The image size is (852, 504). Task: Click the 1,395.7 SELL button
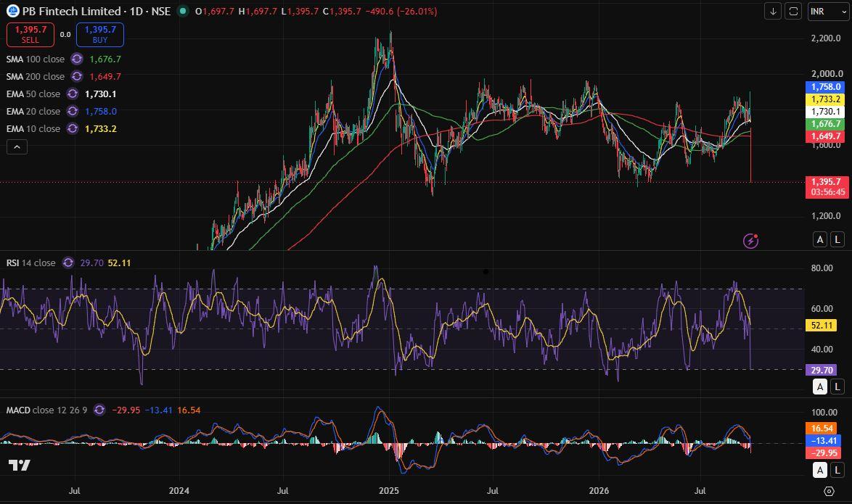coord(30,34)
